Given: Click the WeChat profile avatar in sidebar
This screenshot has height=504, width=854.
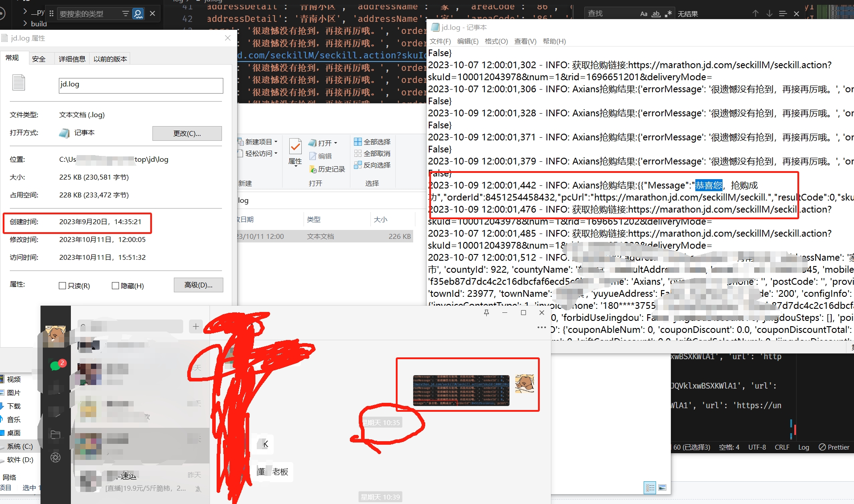Looking at the screenshot, I should point(55,336).
